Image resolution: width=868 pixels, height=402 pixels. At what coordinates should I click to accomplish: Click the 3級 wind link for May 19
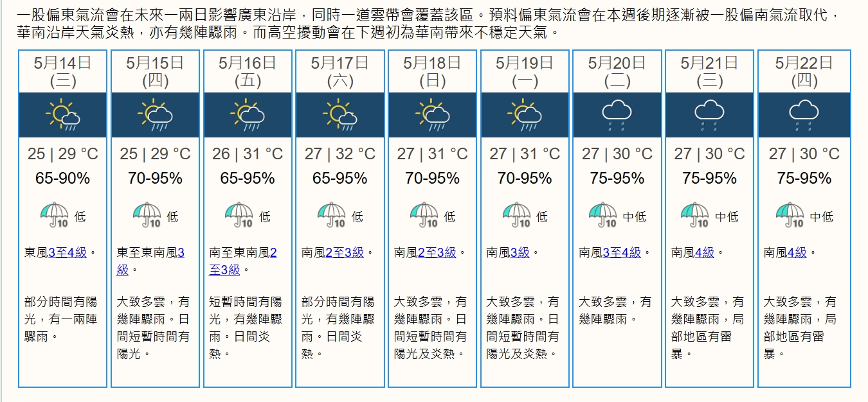pos(520,252)
